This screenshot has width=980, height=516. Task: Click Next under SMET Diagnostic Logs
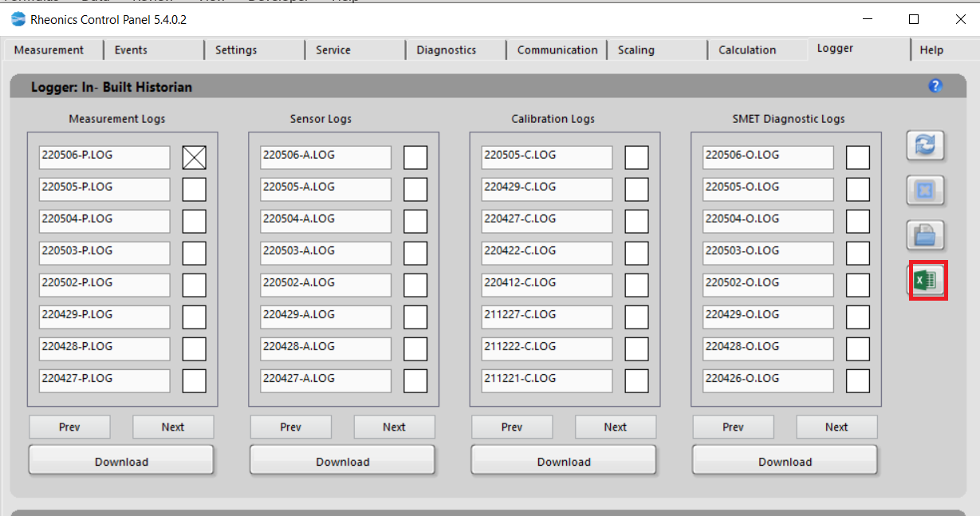coord(836,427)
